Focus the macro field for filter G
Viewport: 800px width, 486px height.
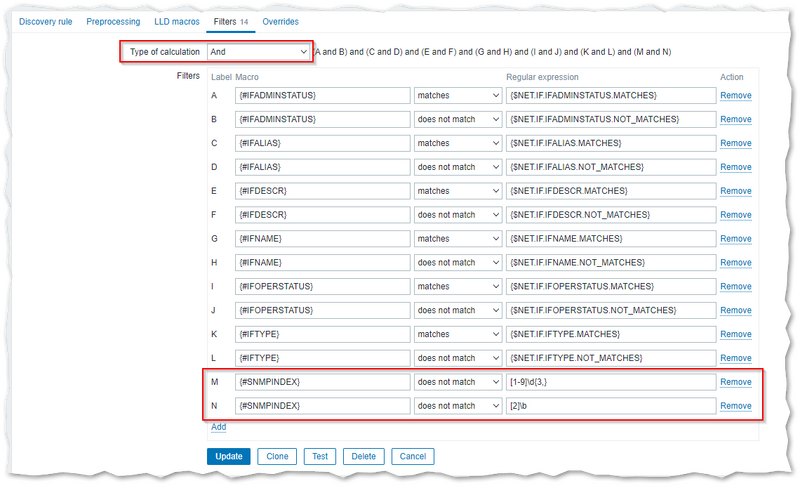322,239
